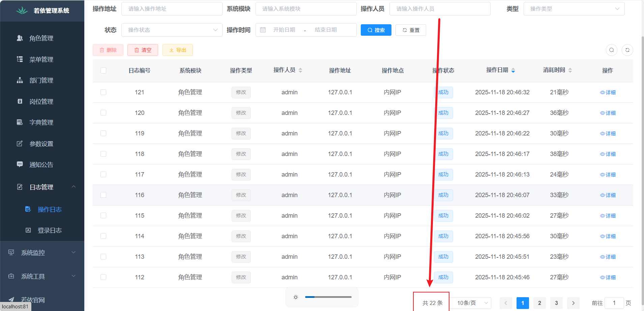The height and width of the screenshot is (311, 644).
Task: Click the brightness sun icon in the overlay
Action: 296,297
